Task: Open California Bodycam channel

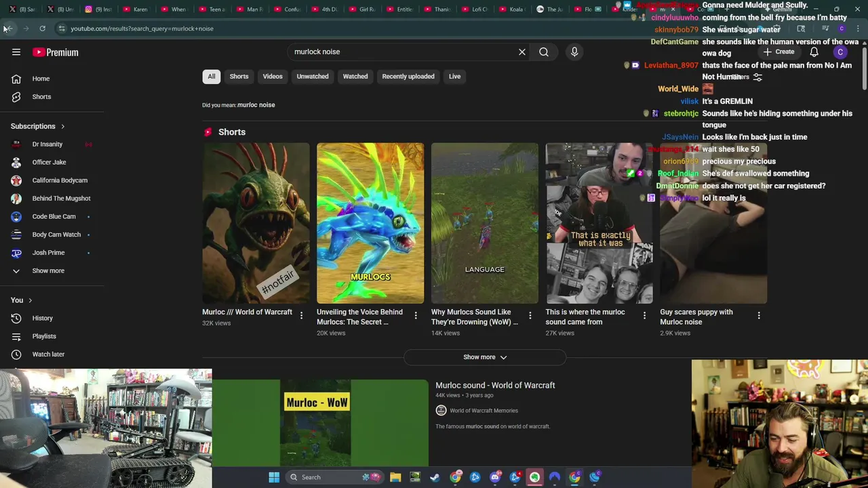Action: click(x=60, y=180)
